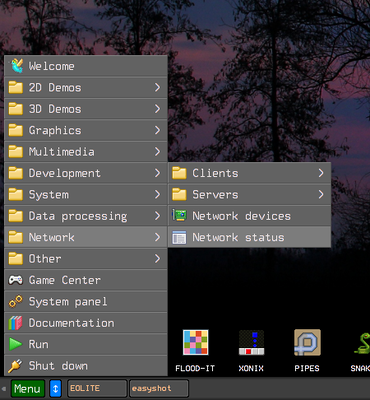The width and height of the screenshot is (370, 400).
Task: Click the System panel gears icon
Action: click(x=16, y=301)
